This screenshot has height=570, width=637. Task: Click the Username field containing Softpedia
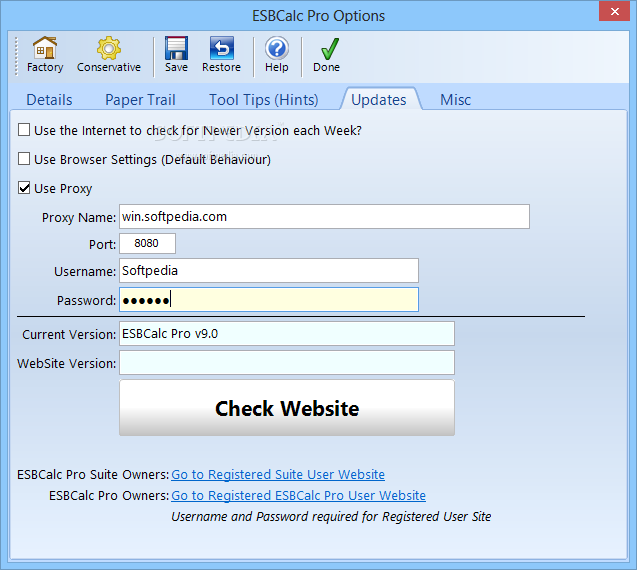[269, 271]
